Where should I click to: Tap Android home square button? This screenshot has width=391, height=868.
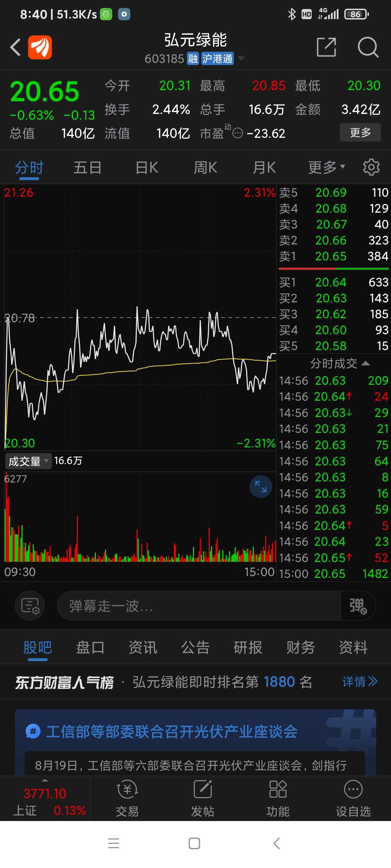coord(194,843)
